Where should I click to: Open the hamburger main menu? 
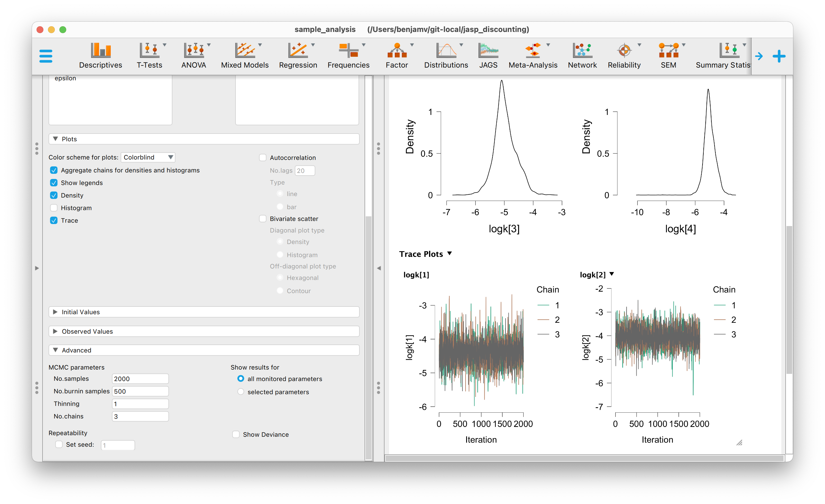[x=46, y=56]
